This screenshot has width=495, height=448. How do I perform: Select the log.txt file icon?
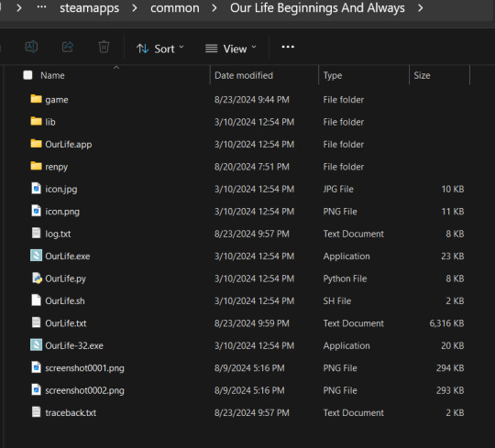[x=37, y=233]
